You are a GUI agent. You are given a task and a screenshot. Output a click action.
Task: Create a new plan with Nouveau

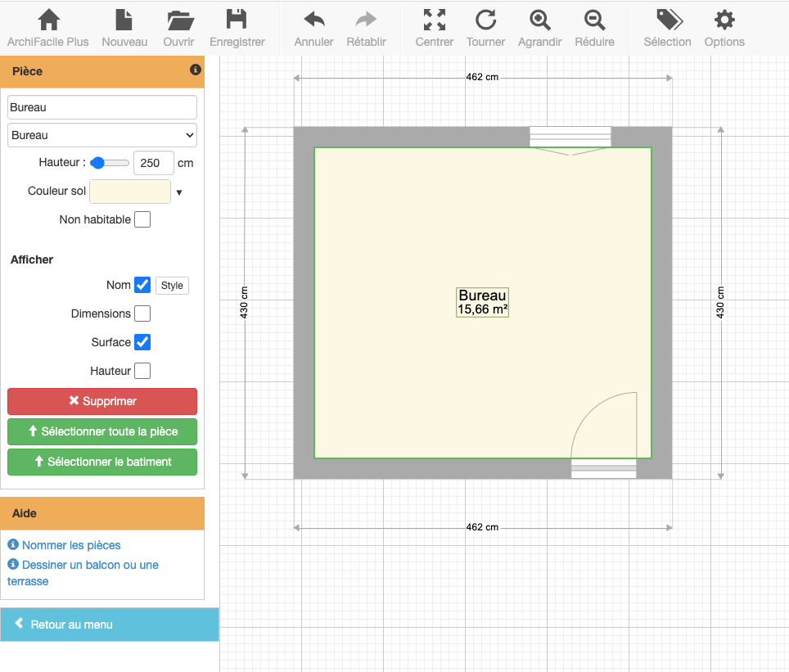point(124,21)
